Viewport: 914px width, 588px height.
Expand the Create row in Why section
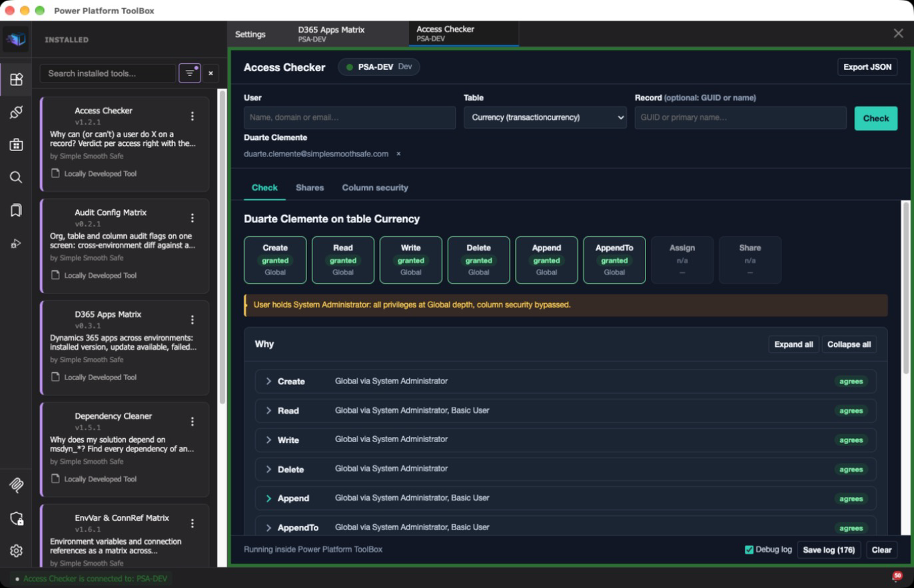[x=566, y=382]
